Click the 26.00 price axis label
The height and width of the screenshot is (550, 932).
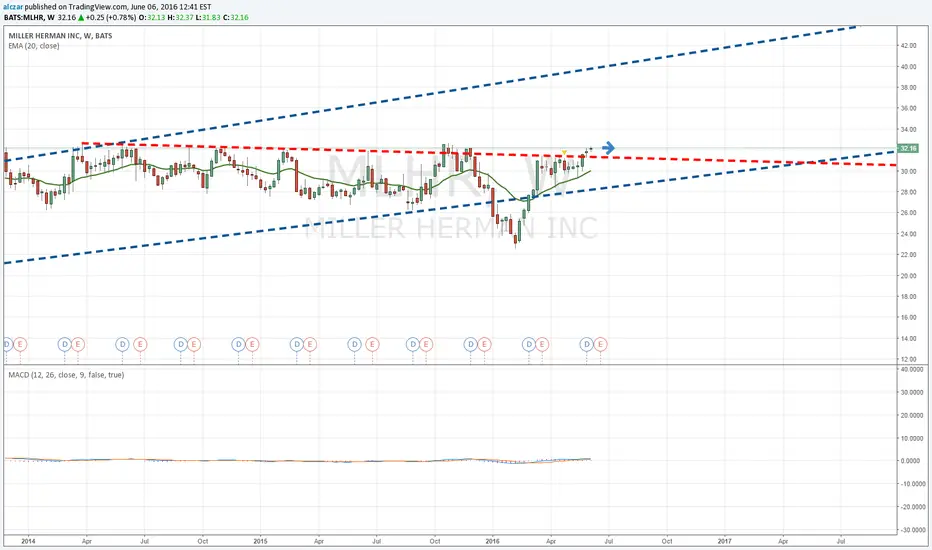point(908,213)
